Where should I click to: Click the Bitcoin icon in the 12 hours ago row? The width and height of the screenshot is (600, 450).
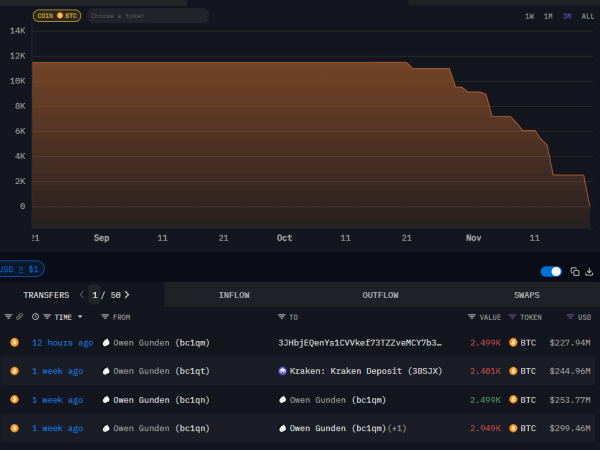click(x=15, y=342)
